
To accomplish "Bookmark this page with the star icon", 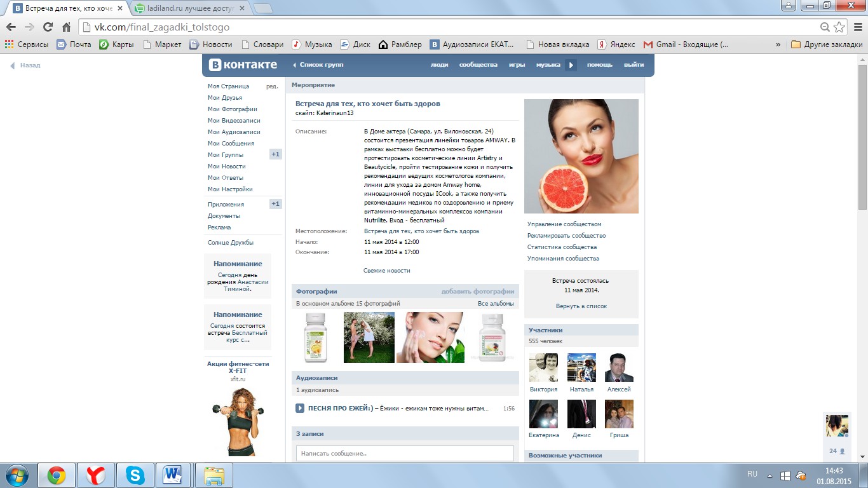I will [839, 27].
